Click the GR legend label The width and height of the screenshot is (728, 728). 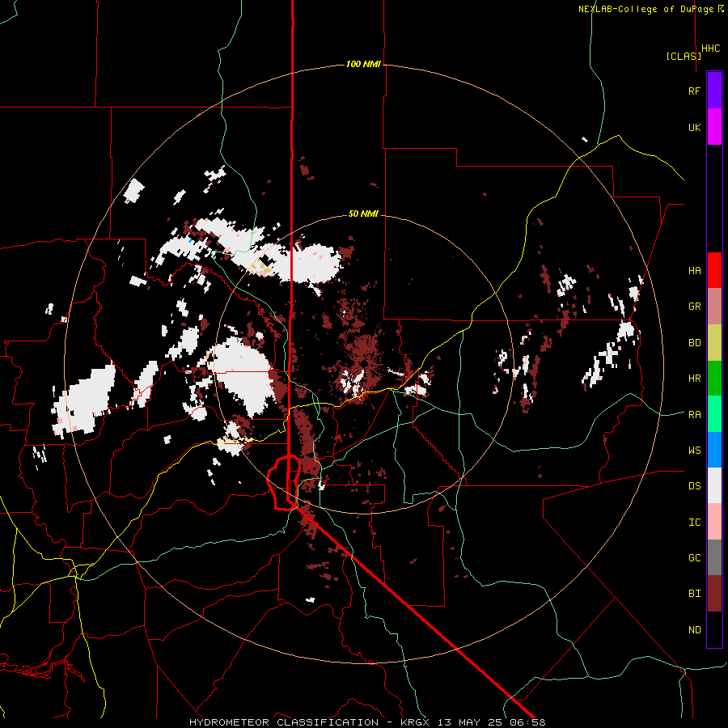694,307
